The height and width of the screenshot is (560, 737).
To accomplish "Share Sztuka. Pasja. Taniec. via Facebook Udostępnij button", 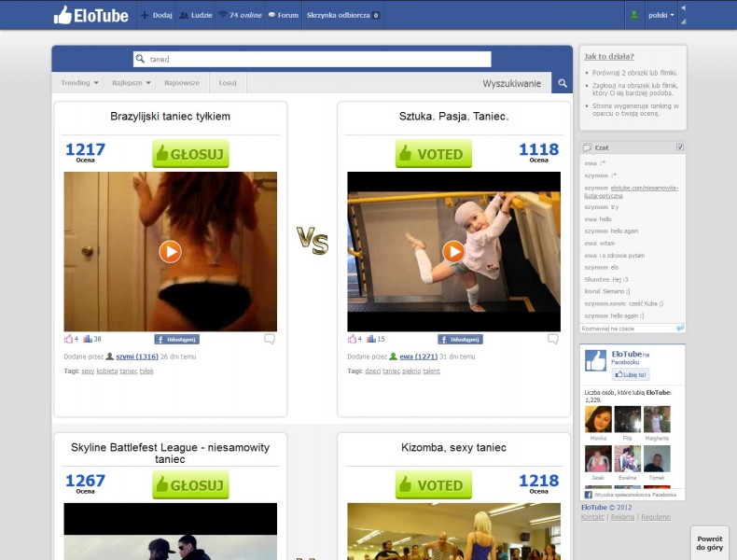I will 461,340.
